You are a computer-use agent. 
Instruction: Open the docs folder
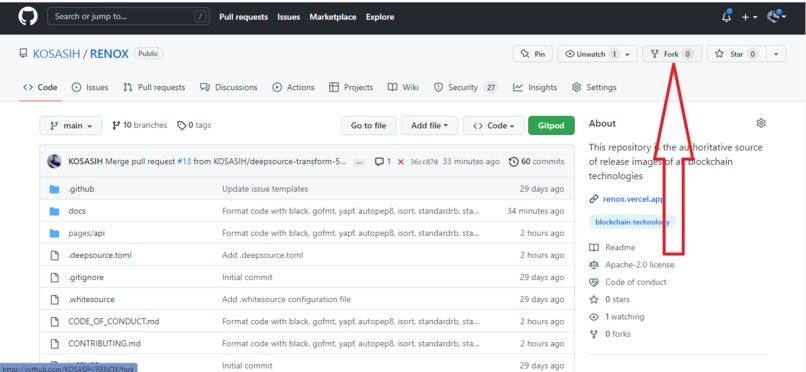click(77, 211)
